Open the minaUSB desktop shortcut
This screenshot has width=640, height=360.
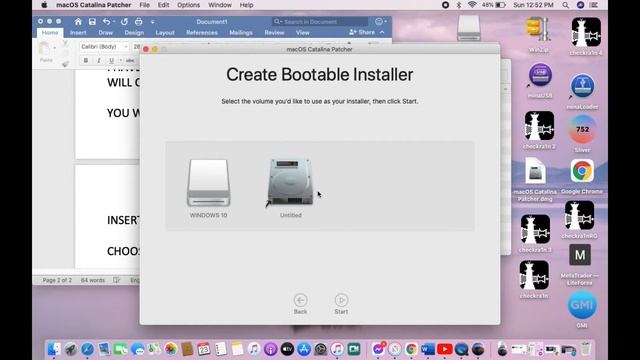click(540, 80)
